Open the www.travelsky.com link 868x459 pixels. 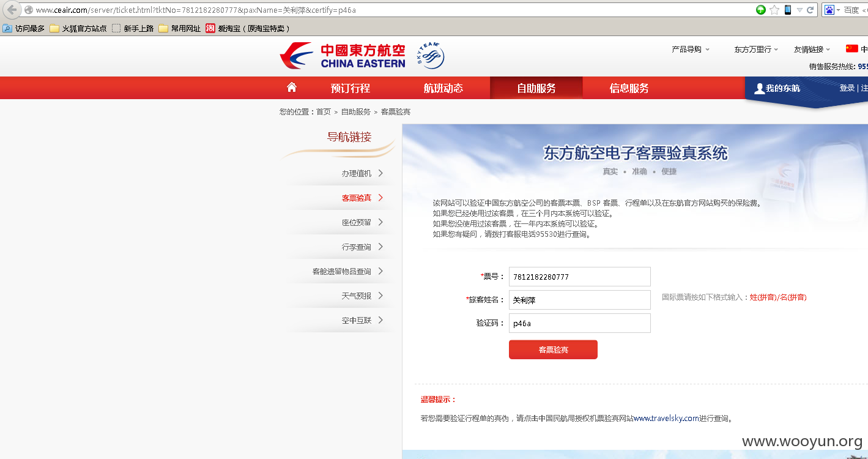tap(666, 419)
